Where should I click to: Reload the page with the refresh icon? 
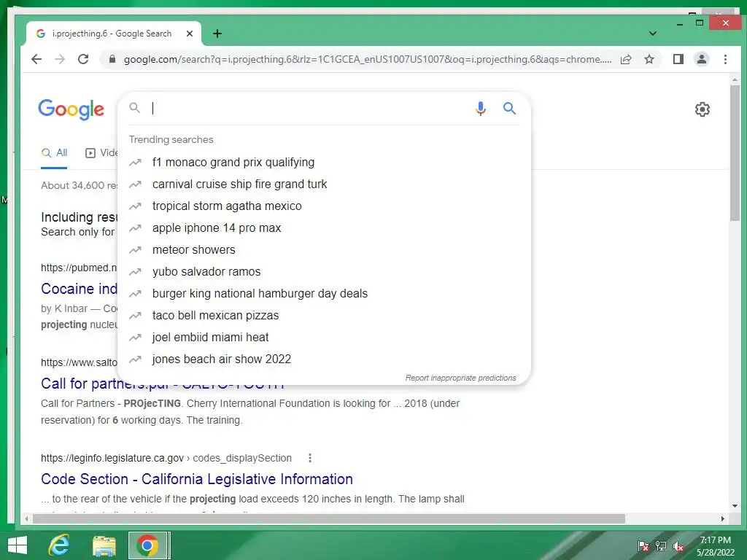(x=83, y=59)
